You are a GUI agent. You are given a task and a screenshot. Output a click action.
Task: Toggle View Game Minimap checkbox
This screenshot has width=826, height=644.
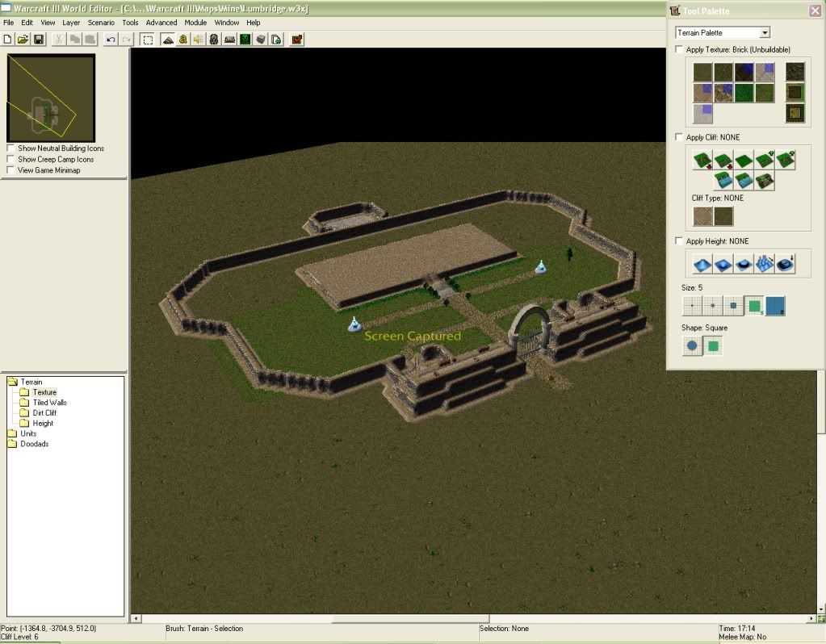click(10, 170)
